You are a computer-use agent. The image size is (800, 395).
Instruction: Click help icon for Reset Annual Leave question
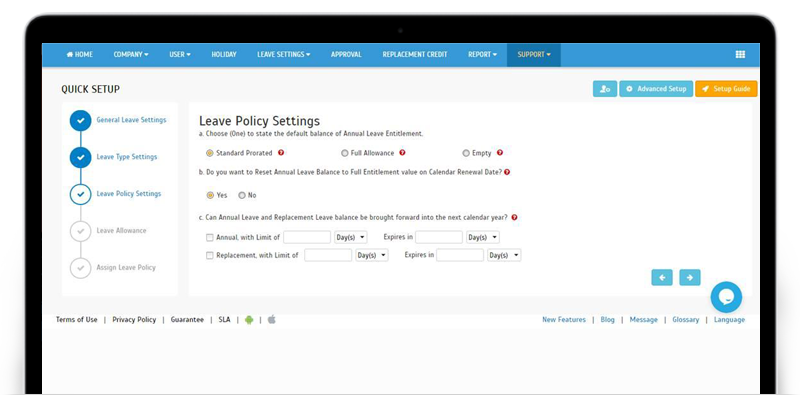coord(507,172)
